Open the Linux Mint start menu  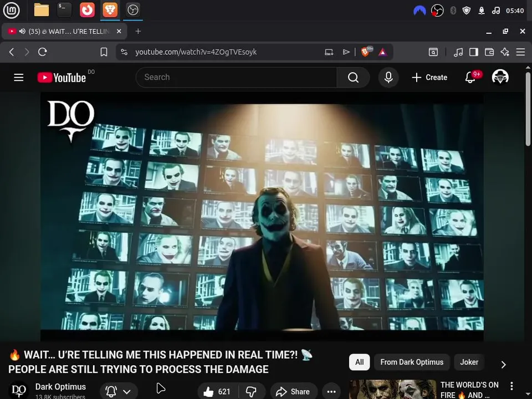(11, 10)
